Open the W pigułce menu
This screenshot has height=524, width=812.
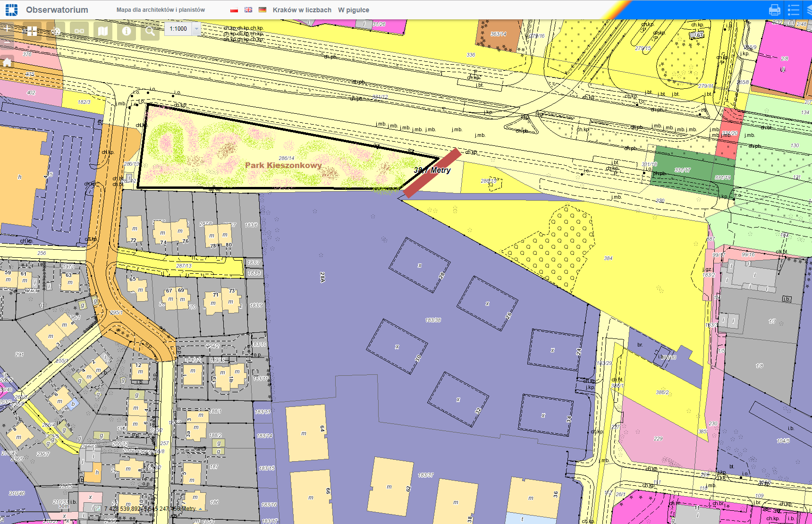353,10
